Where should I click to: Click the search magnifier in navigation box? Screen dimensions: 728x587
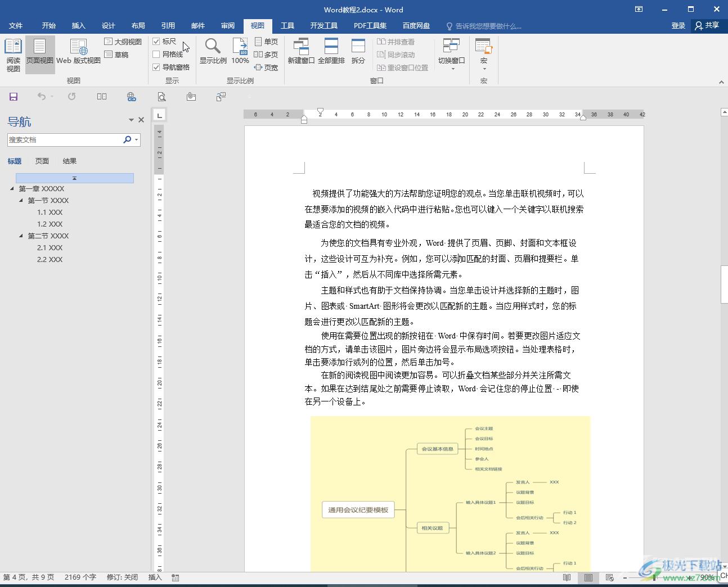click(x=127, y=139)
